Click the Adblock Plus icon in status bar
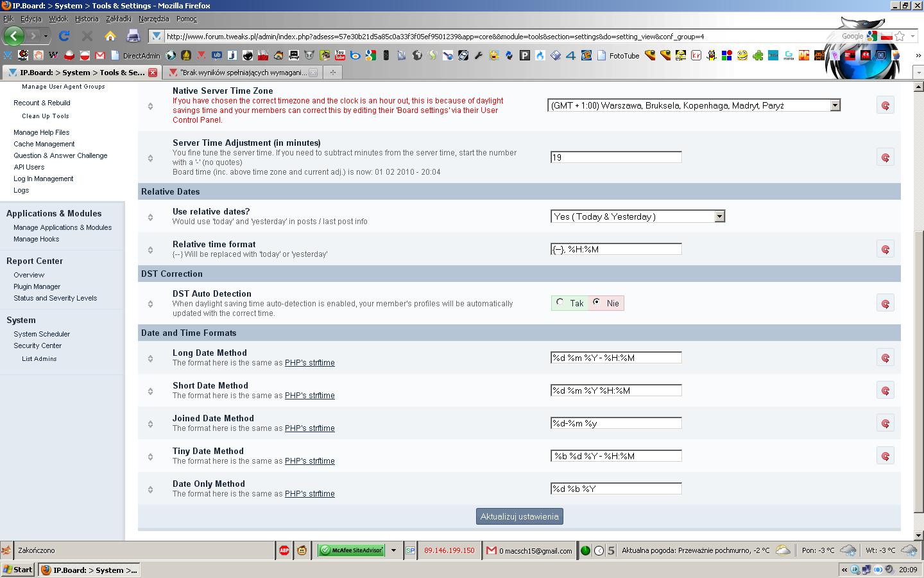This screenshot has width=924, height=578. 284,550
